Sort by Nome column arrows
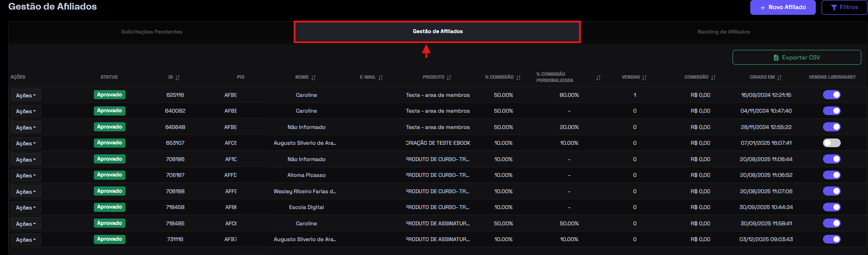Screen dimensions: 868x255 coord(314,77)
